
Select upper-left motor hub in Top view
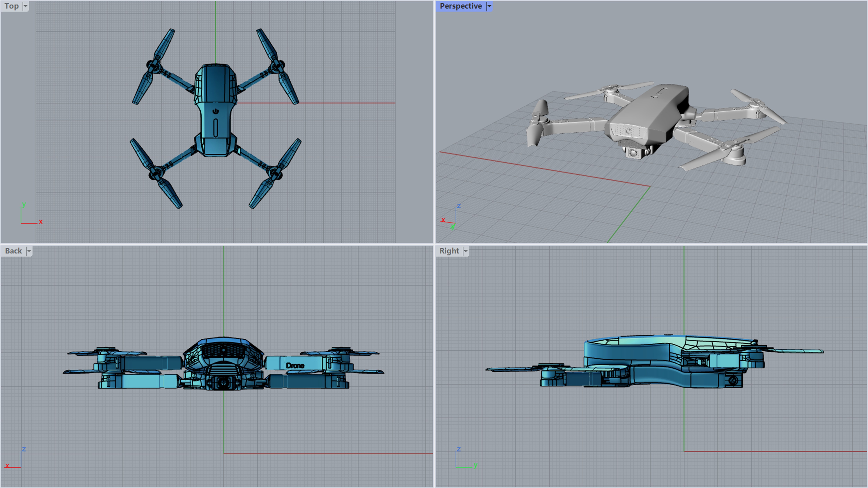point(153,67)
